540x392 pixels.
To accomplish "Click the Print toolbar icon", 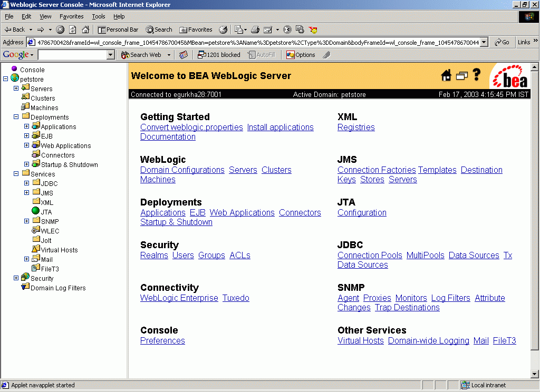I will point(255,30).
